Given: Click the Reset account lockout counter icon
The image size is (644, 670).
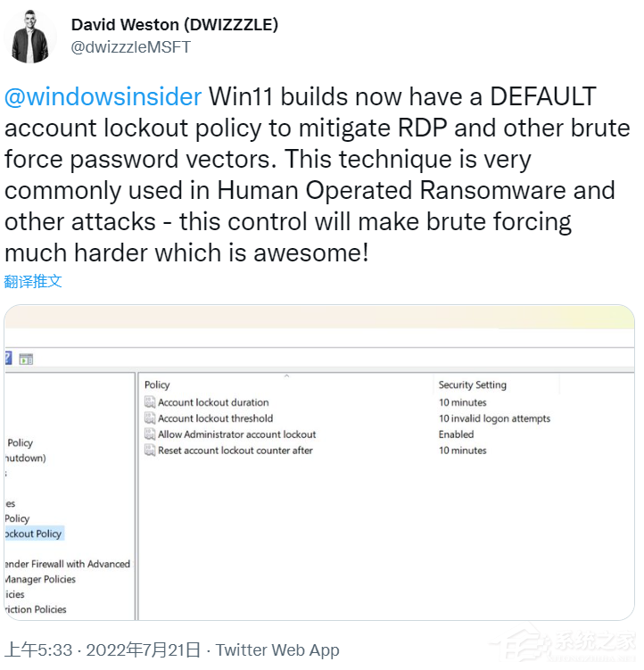Looking at the screenshot, I should tap(150, 451).
